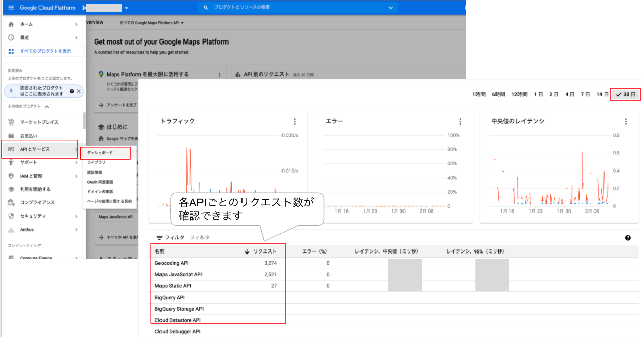Collapse その他のプロダクト section

47,106
